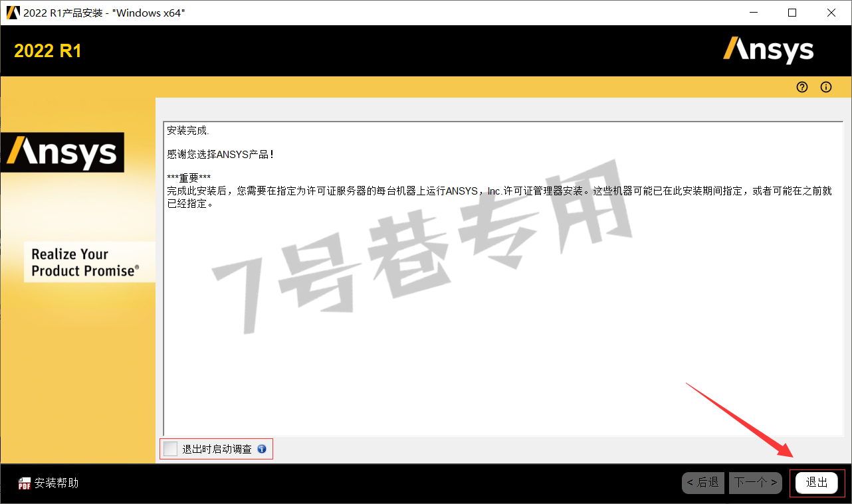Open the PDF 安装帮助 icon
Image resolution: width=852 pixels, height=504 pixels.
[25, 483]
